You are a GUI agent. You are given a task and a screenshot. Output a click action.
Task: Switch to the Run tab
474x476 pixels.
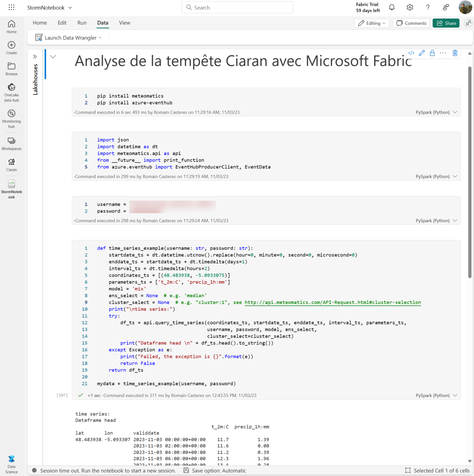point(82,23)
